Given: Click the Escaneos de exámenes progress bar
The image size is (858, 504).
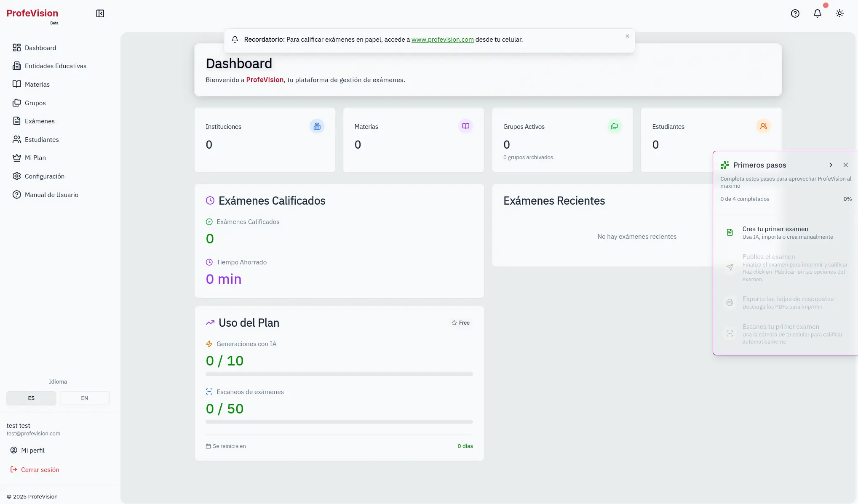Looking at the screenshot, I should [339, 421].
